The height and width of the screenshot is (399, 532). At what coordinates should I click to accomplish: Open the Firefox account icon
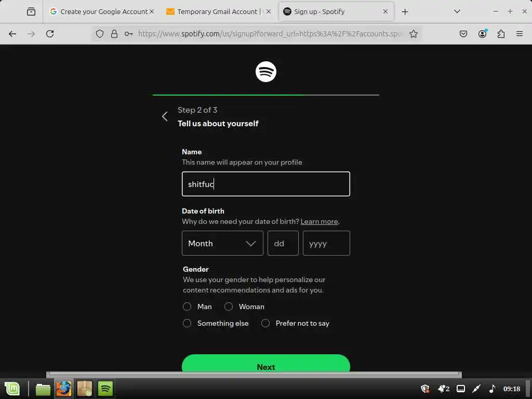tap(482, 34)
